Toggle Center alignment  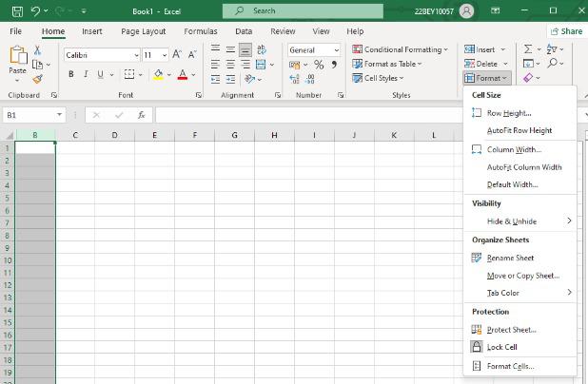(230, 65)
